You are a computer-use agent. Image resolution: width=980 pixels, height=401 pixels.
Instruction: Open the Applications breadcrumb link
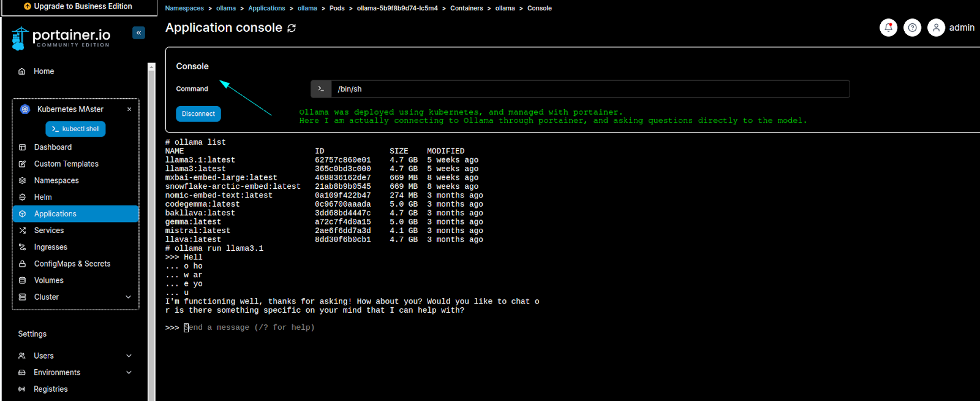pos(266,9)
